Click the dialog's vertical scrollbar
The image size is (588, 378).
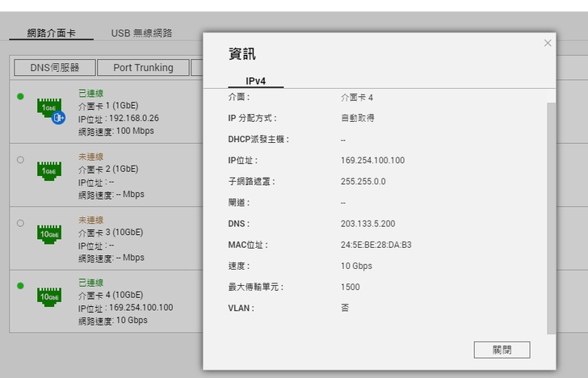point(551,218)
